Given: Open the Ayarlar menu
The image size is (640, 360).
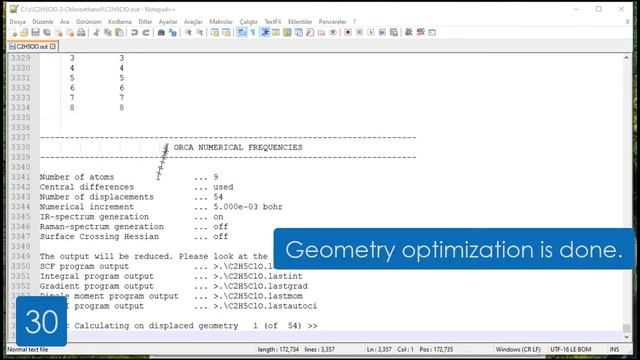Looking at the screenshot, I should (168, 22).
